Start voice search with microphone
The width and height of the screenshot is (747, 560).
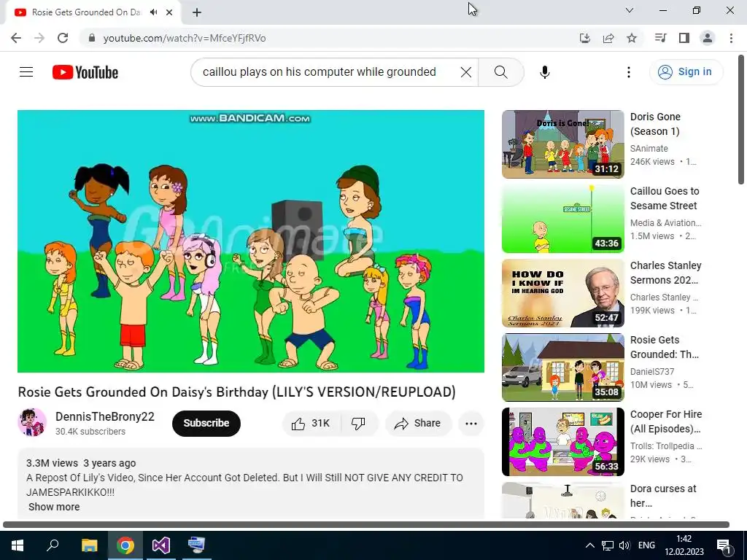[544, 72]
